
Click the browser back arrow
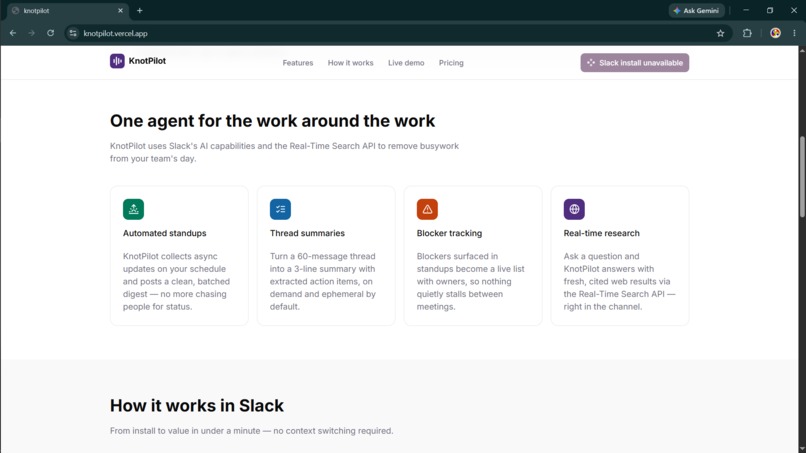coord(13,33)
